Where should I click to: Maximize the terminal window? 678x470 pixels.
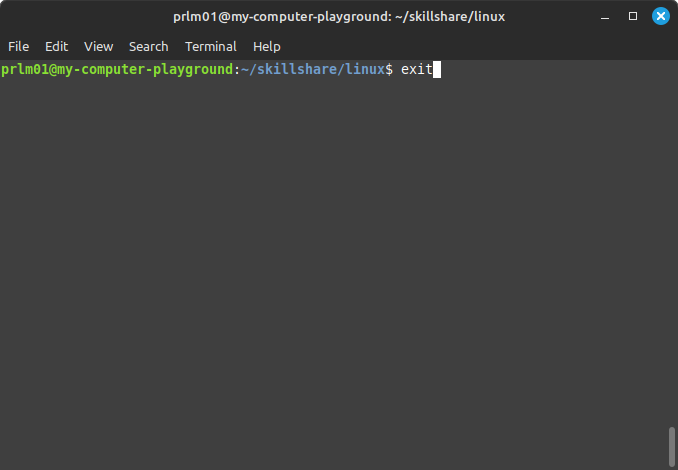click(633, 16)
